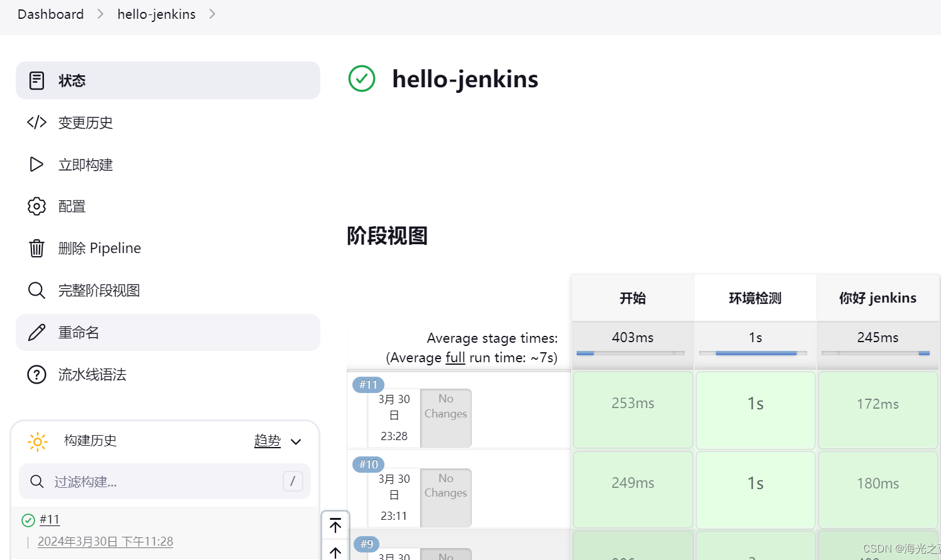This screenshot has height=560, width=941.
Task: Open 配置 in the sidebar
Action: [x=168, y=206]
